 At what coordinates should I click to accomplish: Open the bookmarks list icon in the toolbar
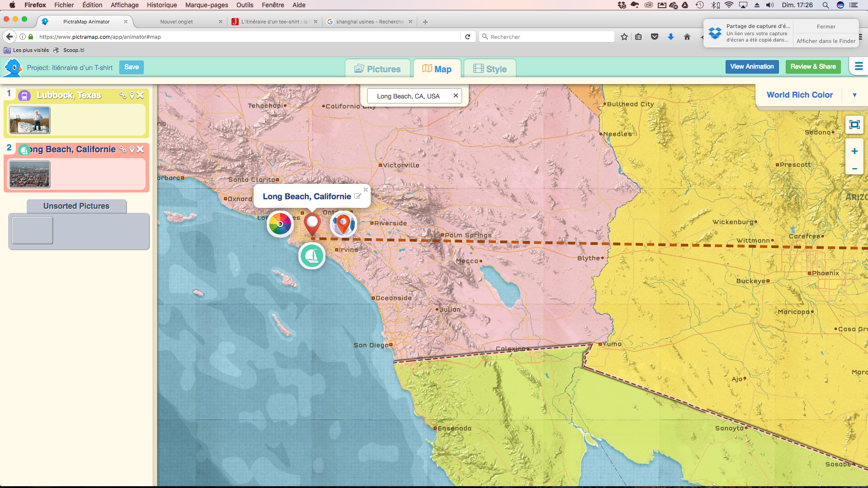(x=638, y=37)
